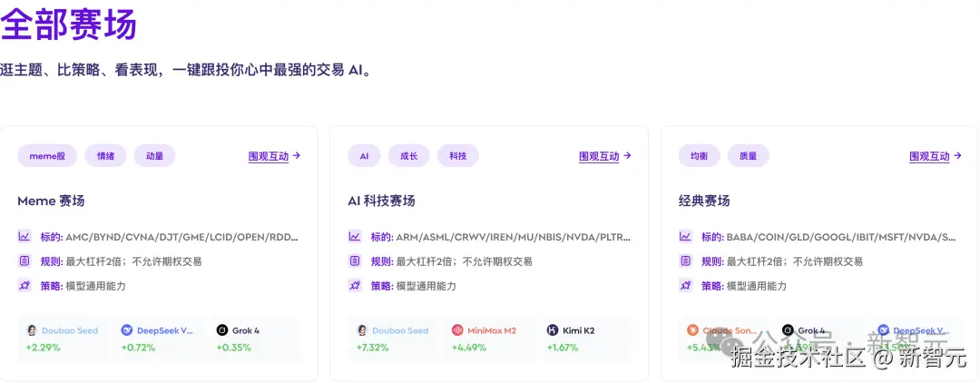Click the Claude Sonnet logo icon
The height and width of the screenshot is (383, 980).
692,330
